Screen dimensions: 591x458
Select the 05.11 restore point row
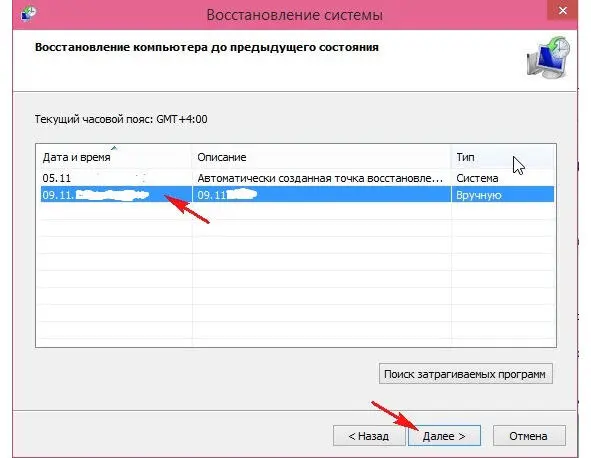pos(297,178)
